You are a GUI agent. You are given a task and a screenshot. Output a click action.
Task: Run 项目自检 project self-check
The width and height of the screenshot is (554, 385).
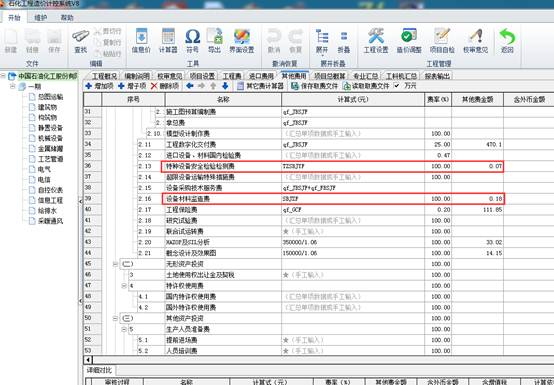(x=442, y=40)
